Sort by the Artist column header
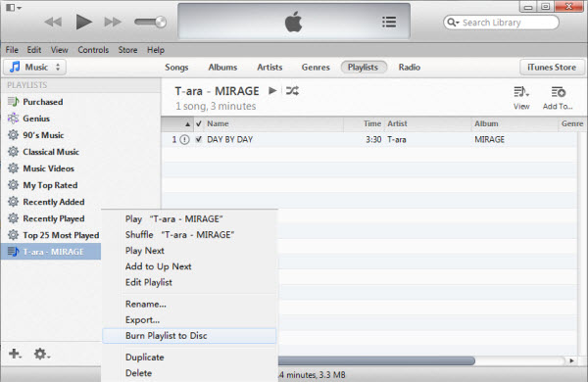 427,123
